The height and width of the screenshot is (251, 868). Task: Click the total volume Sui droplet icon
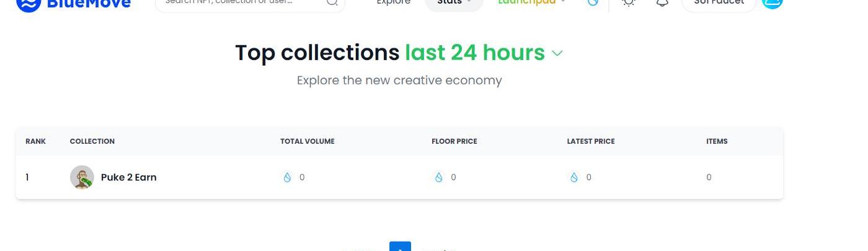287,177
